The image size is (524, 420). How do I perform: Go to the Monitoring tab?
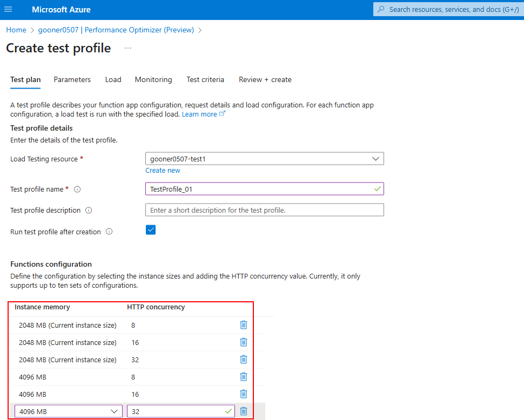point(153,79)
